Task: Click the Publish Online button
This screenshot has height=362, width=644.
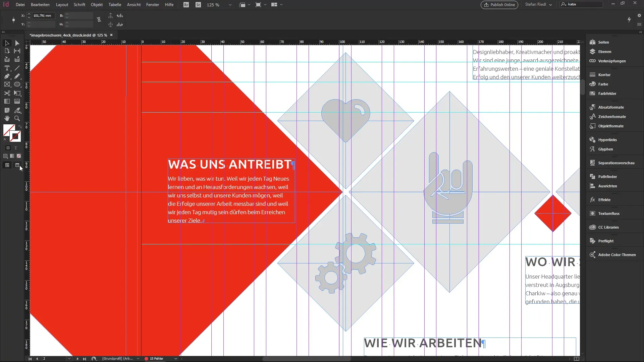Action: tap(499, 5)
